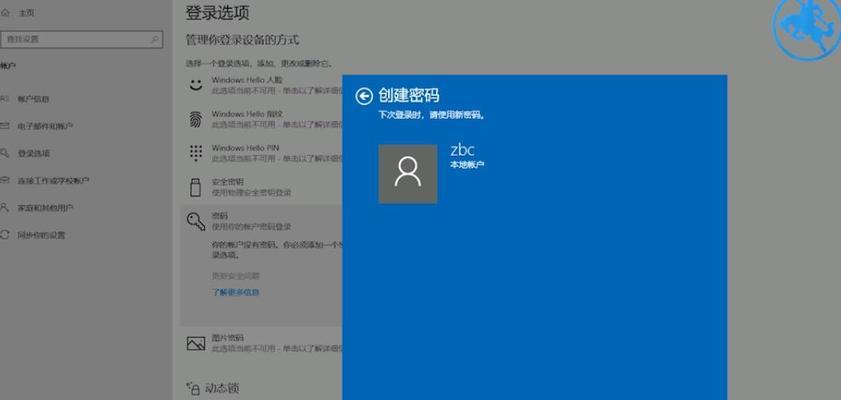841x400 pixels.
Task: Open 电子邮件和帐户 in the sidebar
Action: 45,127
